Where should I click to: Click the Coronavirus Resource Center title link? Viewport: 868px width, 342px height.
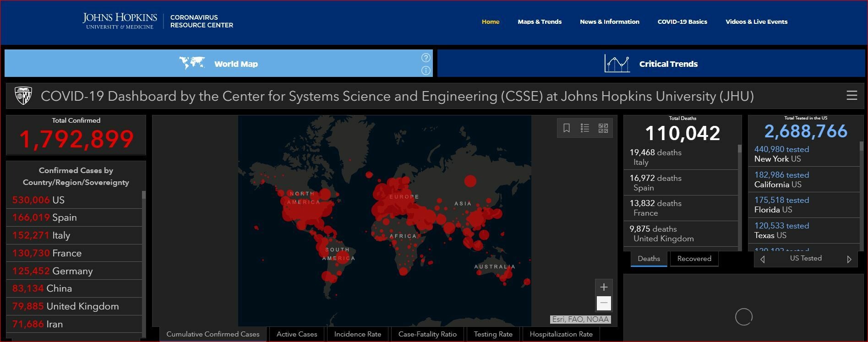pyautogui.click(x=202, y=21)
